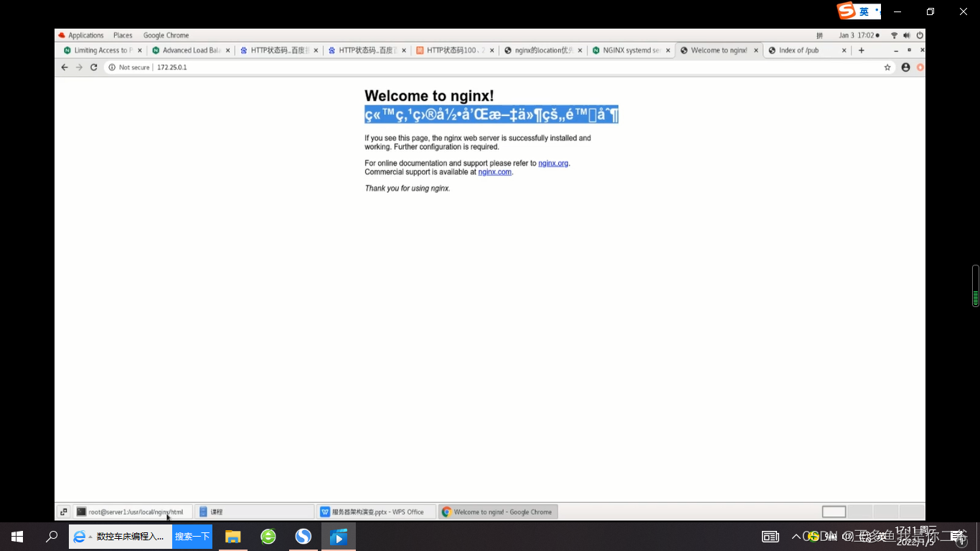
Task: Open the Applications menu in GNOME bar
Action: [x=81, y=35]
